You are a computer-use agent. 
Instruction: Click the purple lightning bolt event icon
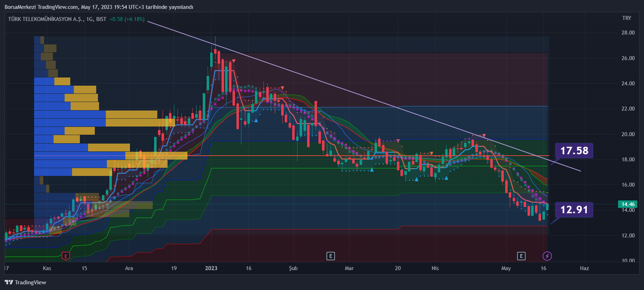(x=547, y=256)
